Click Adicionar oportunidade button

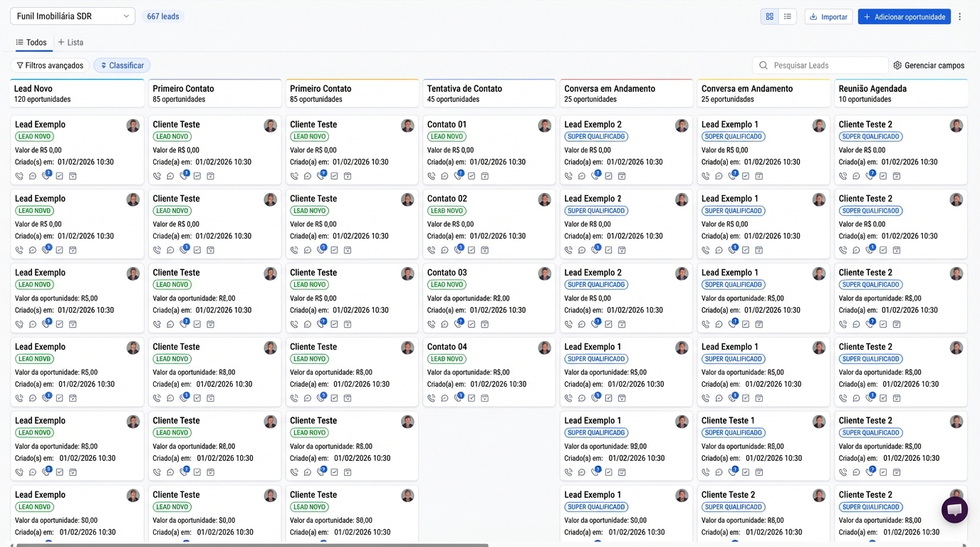coord(905,16)
